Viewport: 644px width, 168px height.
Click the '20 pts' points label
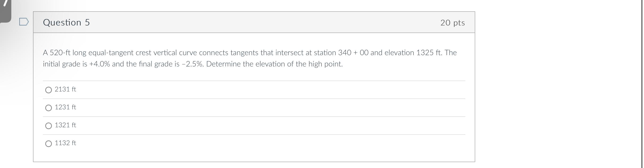pyautogui.click(x=452, y=23)
